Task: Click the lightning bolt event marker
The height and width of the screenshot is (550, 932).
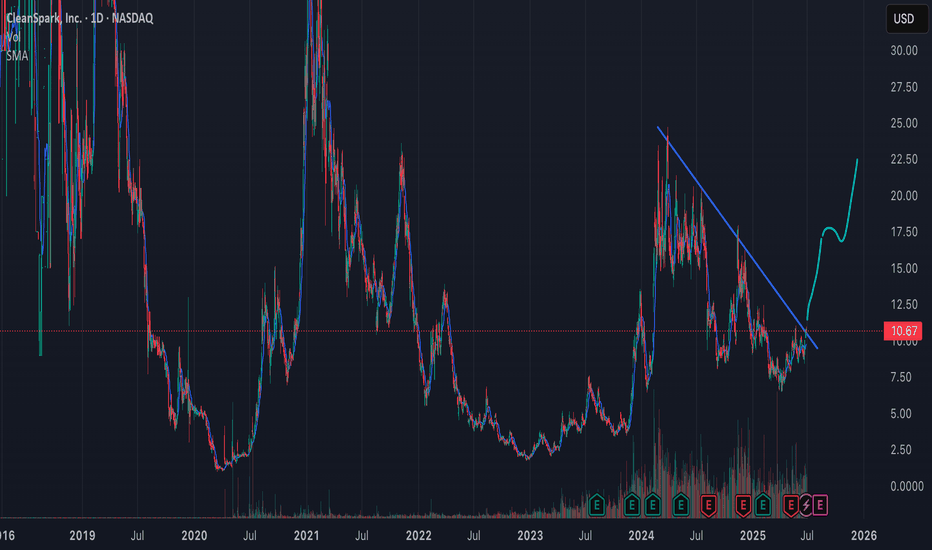Action: tap(806, 505)
